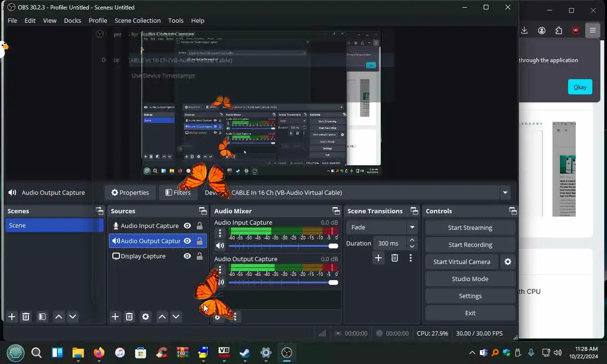Lock the Audio Output Capture source
Screen dimensions: 607x364
tap(200, 241)
